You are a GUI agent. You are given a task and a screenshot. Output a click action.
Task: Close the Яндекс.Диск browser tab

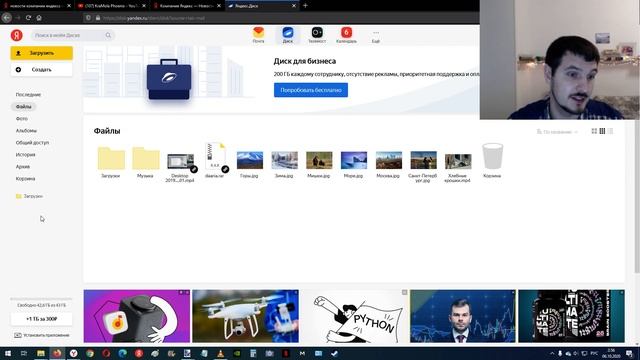[293, 6]
